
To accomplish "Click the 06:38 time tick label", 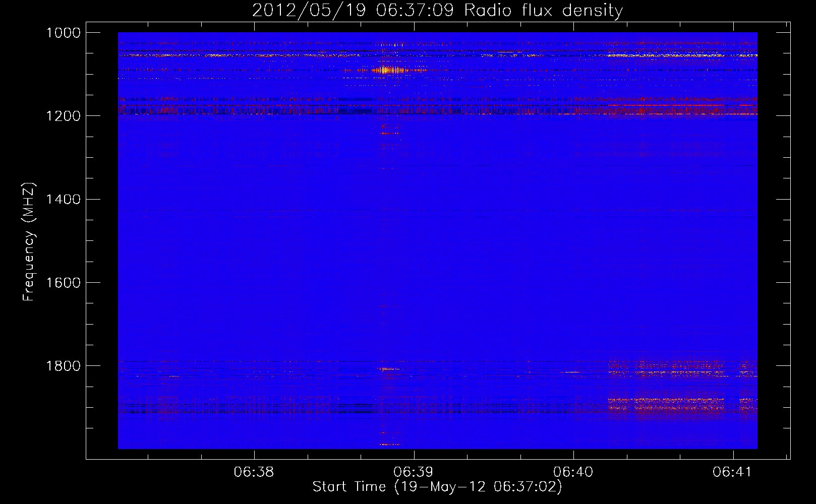I will pos(254,472).
